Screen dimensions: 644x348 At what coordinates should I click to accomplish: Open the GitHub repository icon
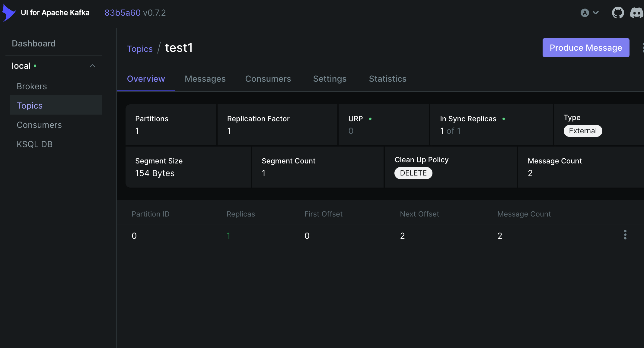(618, 13)
